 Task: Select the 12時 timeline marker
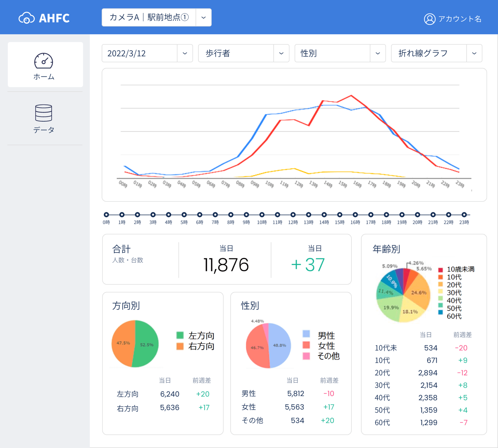(x=293, y=215)
